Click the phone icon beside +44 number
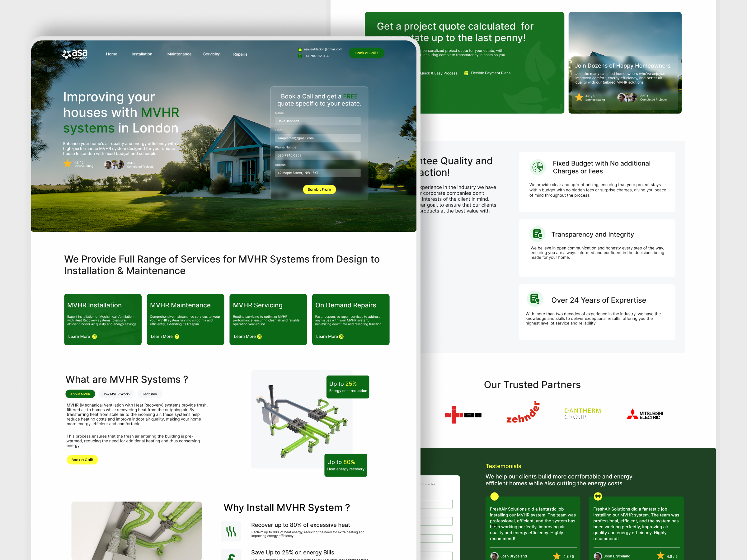The width and height of the screenshot is (747, 560). [300, 56]
